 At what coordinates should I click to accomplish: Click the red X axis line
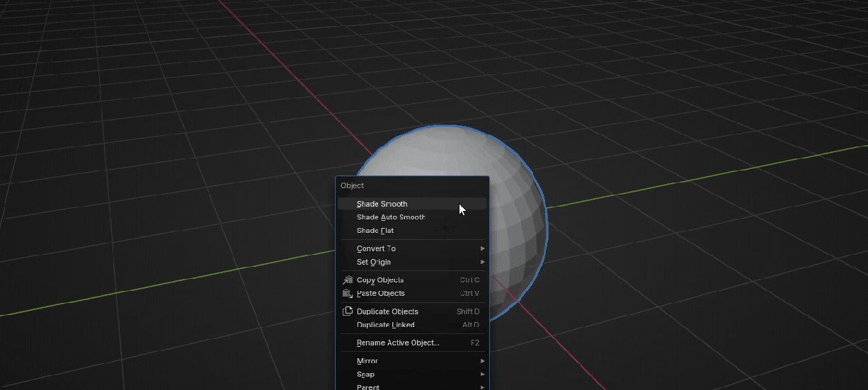click(x=283, y=71)
